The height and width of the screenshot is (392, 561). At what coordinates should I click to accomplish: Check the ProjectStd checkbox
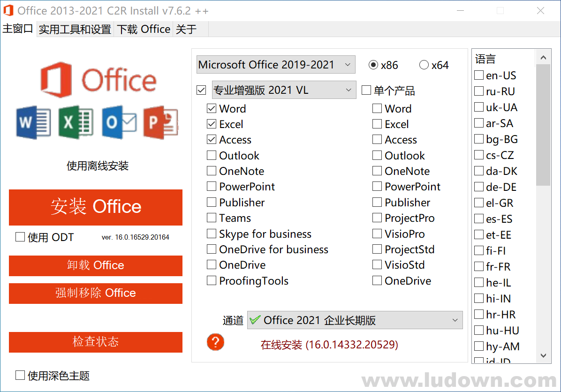377,249
